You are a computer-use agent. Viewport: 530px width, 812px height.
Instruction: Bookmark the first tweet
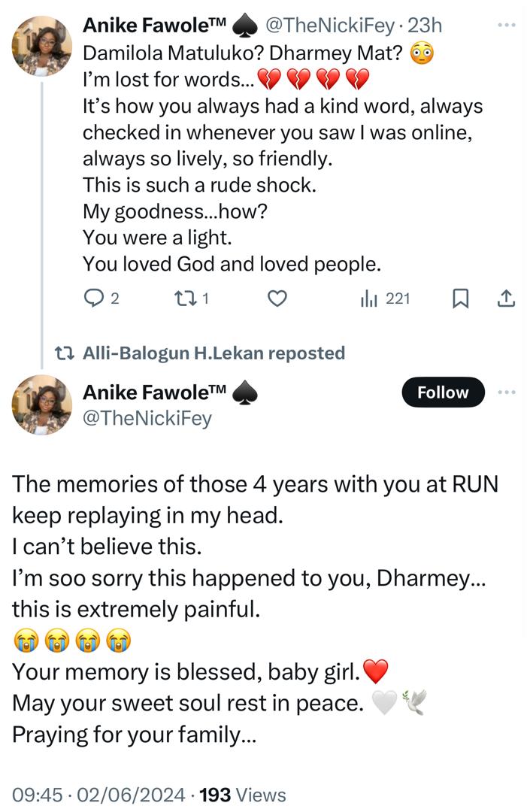pyautogui.click(x=460, y=298)
